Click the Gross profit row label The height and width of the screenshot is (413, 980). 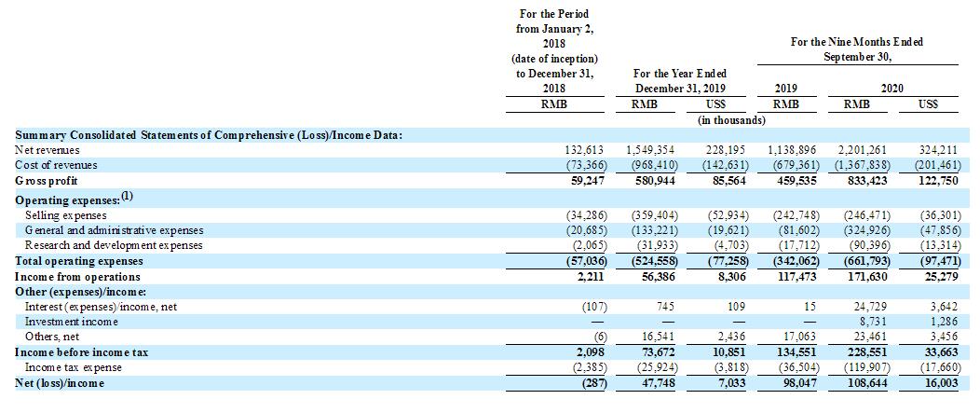(47, 180)
